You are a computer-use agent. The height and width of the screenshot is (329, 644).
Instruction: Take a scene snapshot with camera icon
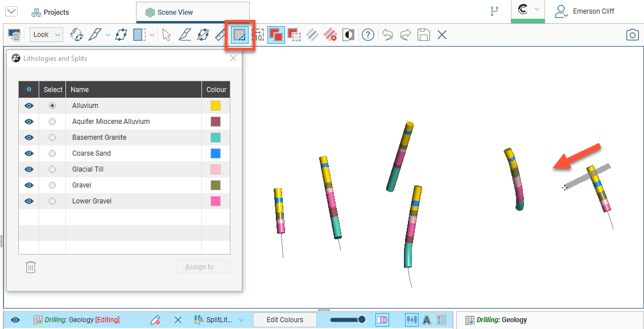coord(632,35)
